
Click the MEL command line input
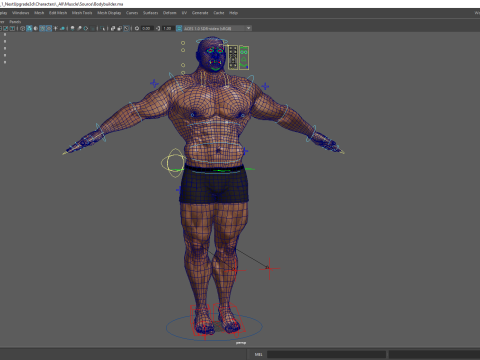(326, 354)
